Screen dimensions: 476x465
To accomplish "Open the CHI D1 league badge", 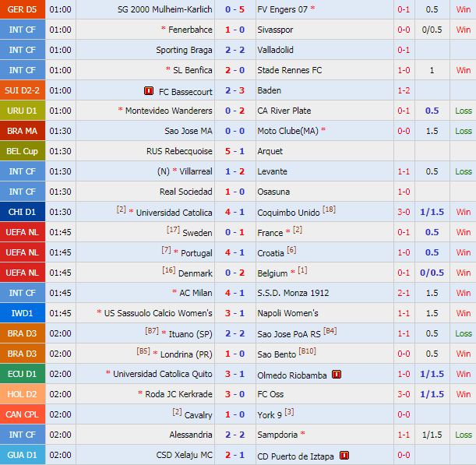I will [x=22, y=212].
